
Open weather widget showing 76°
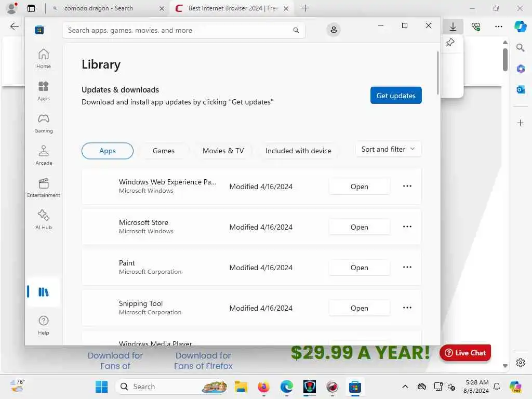pos(18,386)
